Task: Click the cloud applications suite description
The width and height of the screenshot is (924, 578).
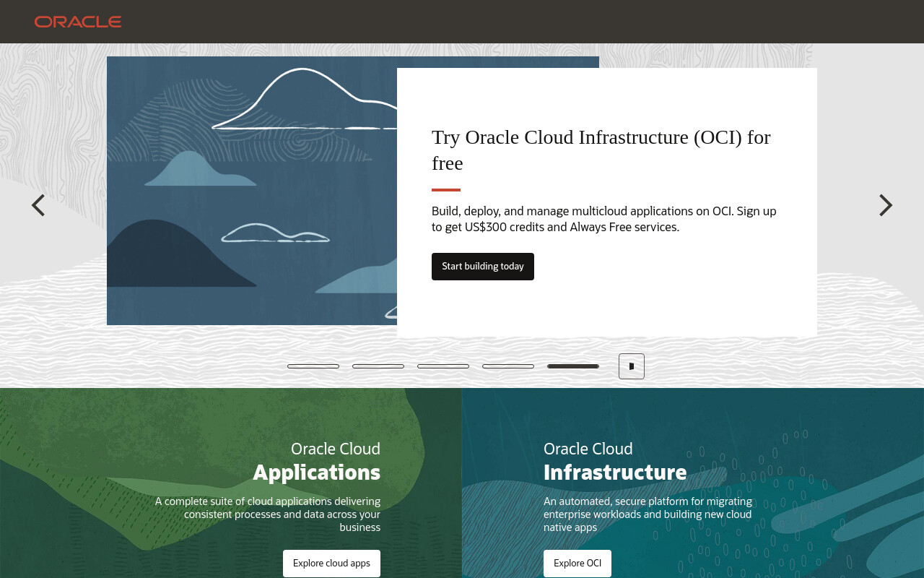Action: click(x=268, y=514)
